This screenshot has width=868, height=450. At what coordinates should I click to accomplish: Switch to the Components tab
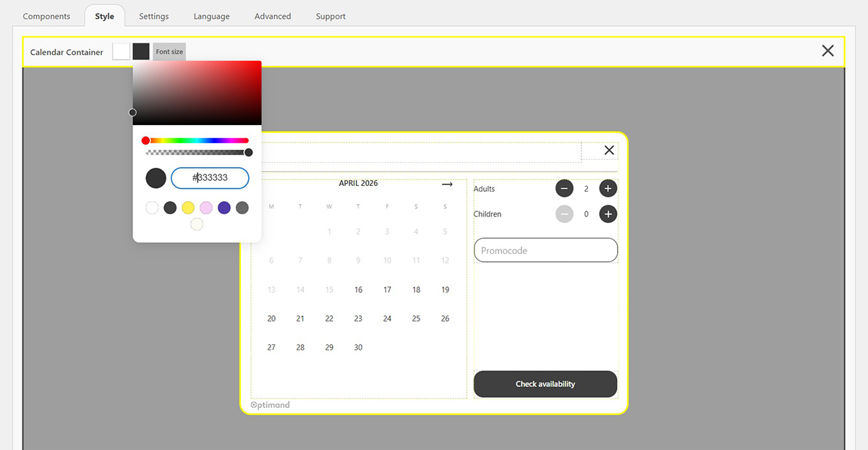click(46, 15)
